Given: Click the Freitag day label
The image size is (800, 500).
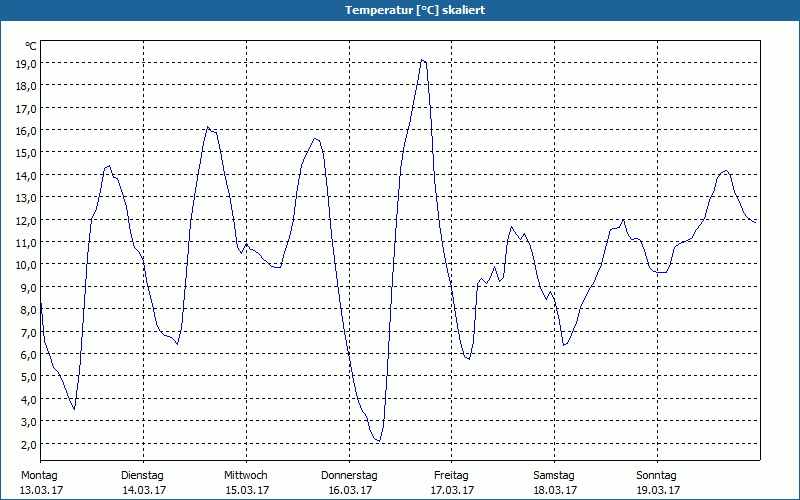Looking at the screenshot, I should 451,476.
